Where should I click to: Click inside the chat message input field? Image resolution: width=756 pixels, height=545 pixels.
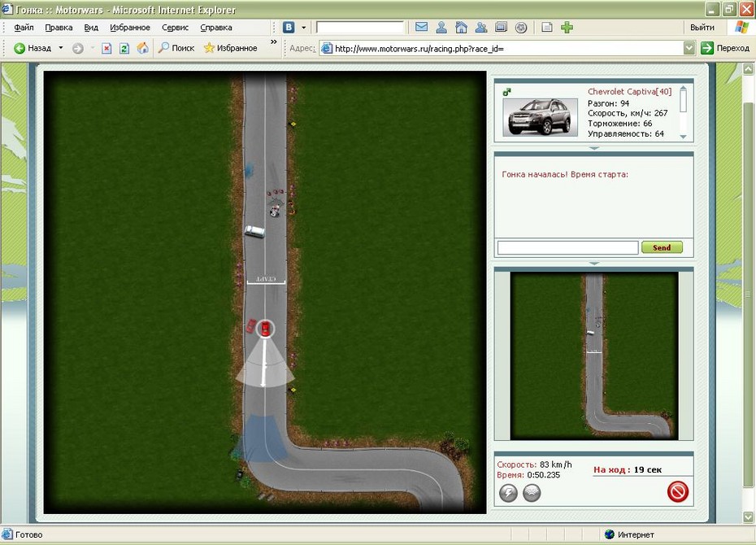(x=567, y=247)
